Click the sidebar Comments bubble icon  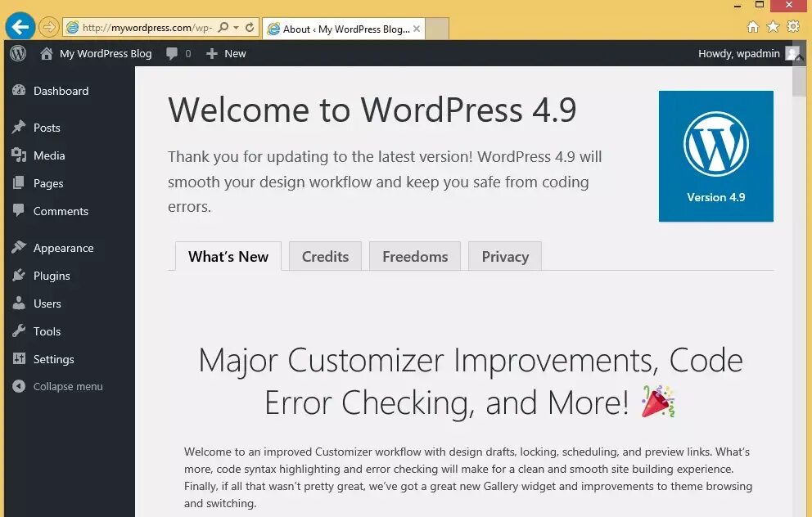[19, 210]
